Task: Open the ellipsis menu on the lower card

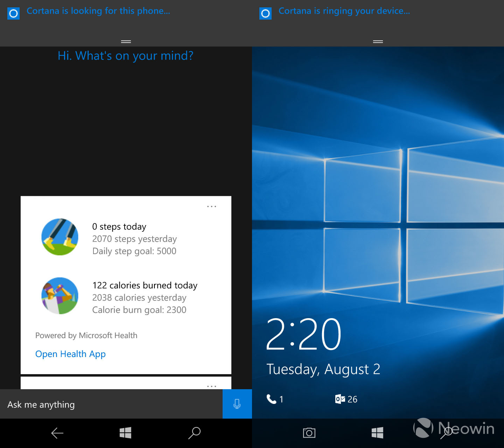Action: (212, 386)
